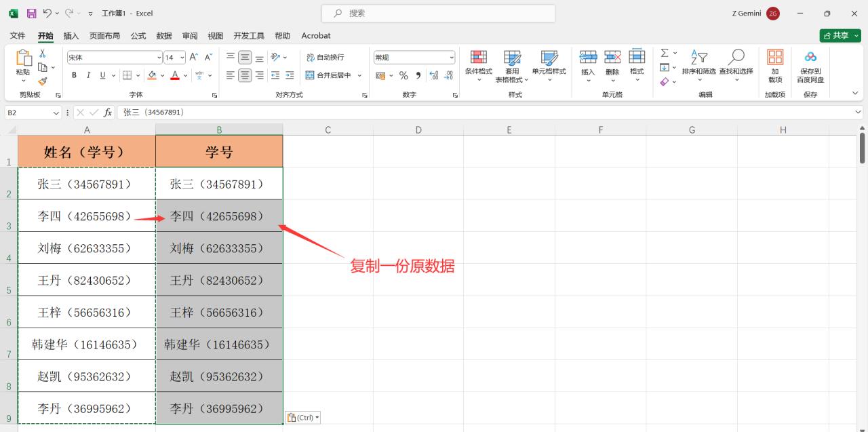The height and width of the screenshot is (432, 868).
Task: Open the number format 常规 dropdown
Action: tap(452, 58)
